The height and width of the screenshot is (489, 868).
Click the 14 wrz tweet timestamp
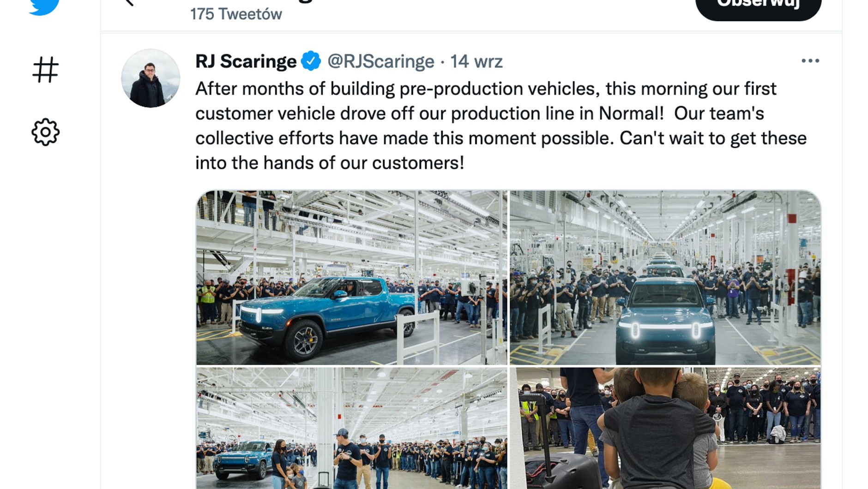[x=476, y=61]
